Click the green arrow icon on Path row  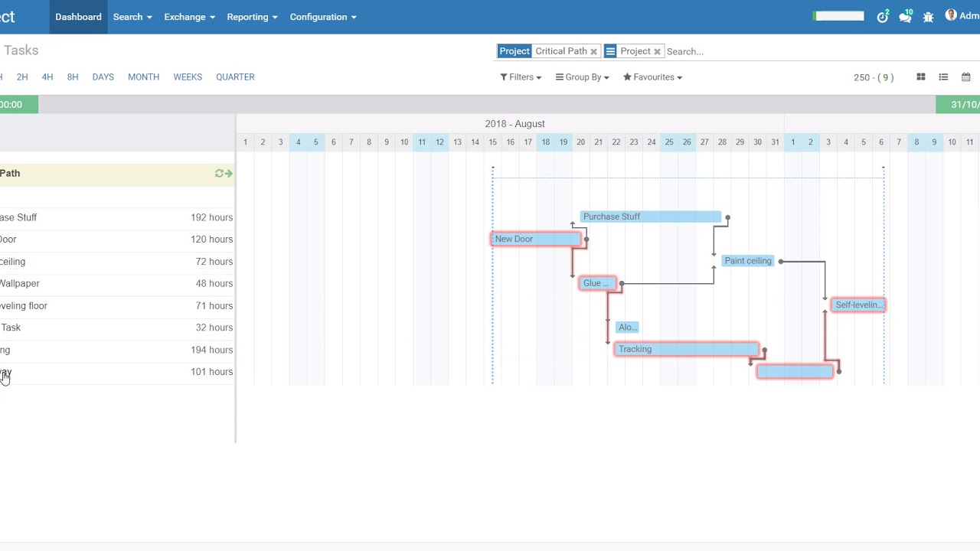click(229, 174)
